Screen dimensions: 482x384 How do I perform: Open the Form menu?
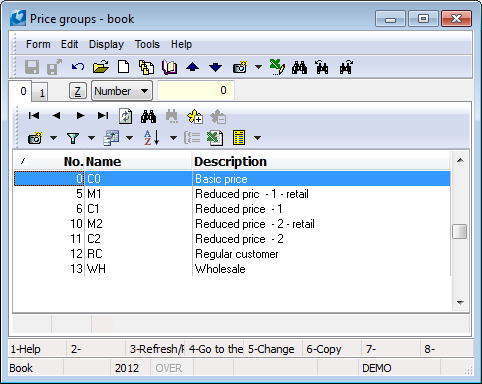38,44
